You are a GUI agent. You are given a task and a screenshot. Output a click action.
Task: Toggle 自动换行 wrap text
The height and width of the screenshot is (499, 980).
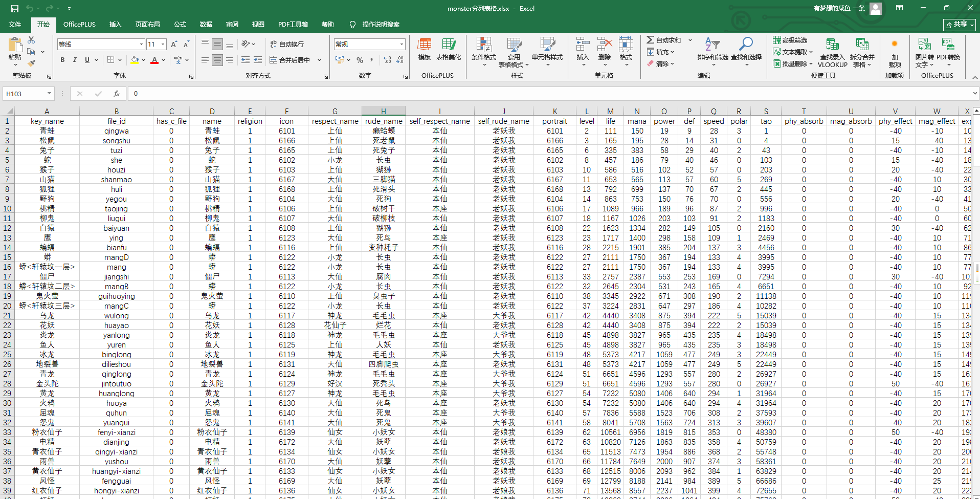pyautogui.click(x=287, y=45)
